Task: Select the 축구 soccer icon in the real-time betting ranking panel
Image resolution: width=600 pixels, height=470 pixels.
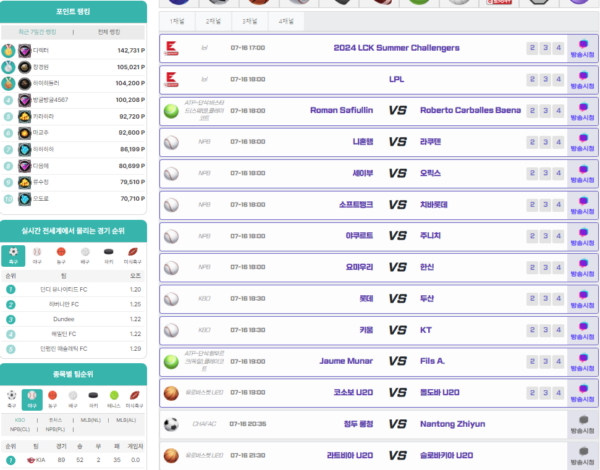Action: tap(13, 255)
